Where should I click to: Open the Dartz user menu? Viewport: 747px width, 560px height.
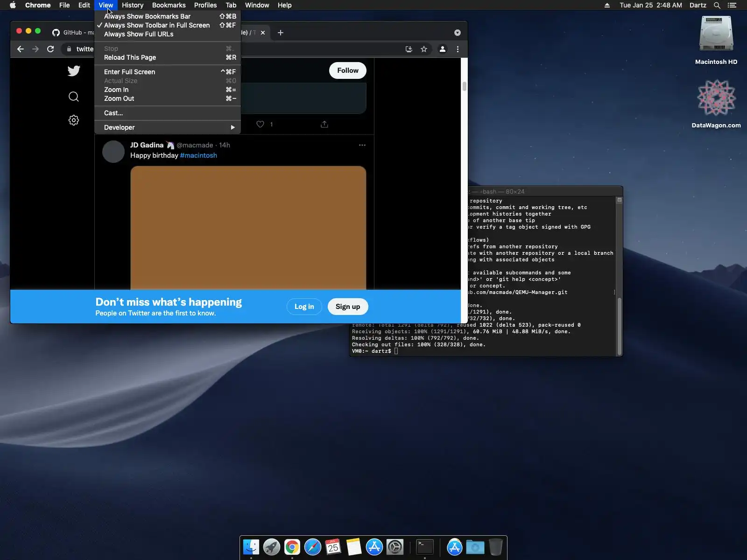[698, 5]
